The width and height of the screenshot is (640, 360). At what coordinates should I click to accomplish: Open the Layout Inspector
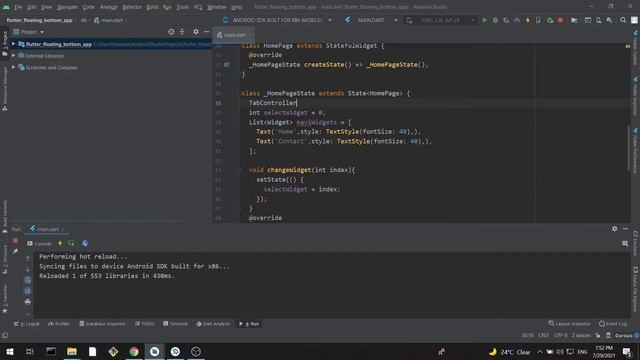[569, 324]
